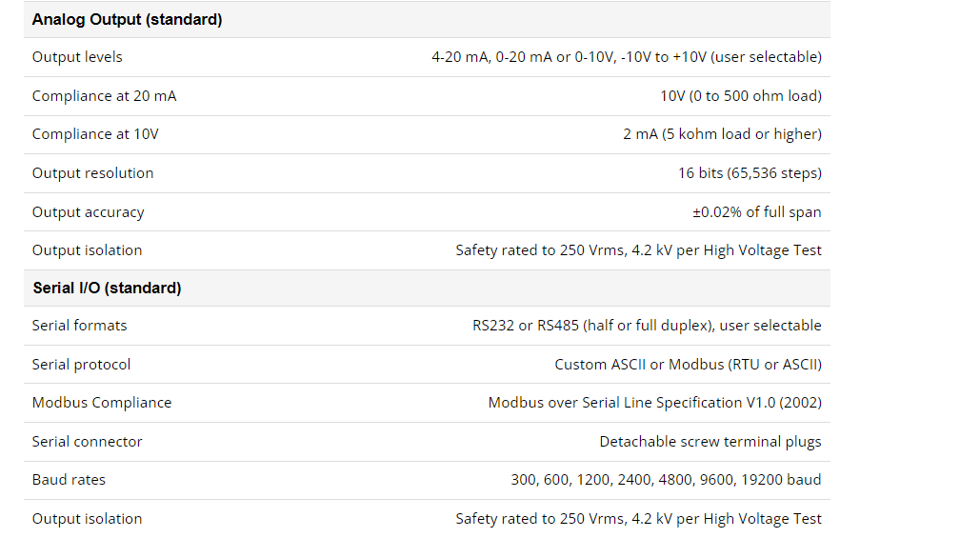Select the Output accuracy label

click(89, 212)
